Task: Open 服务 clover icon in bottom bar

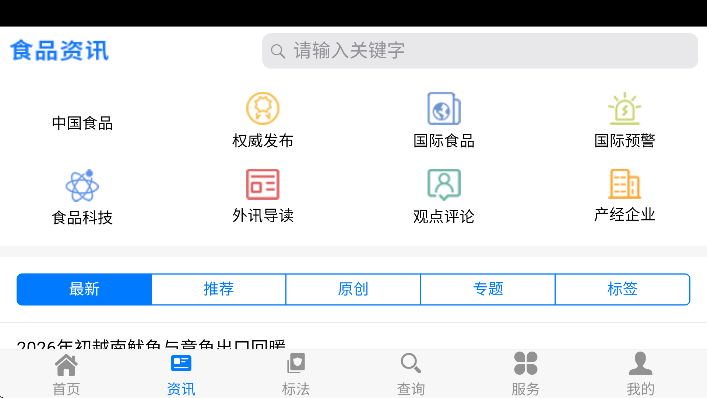Action: pyautogui.click(x=525, y=363)
